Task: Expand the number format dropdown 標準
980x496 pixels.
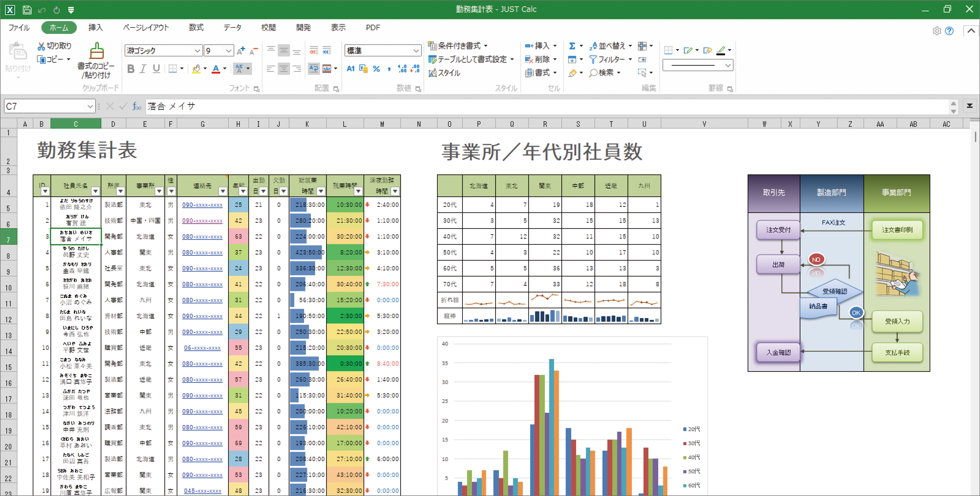Action: pos(416,51)
